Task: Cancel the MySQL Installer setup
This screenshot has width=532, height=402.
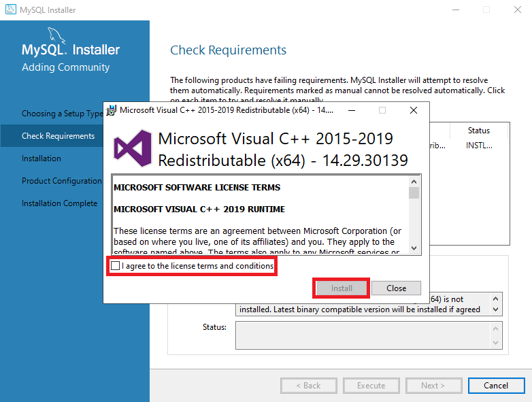Action: click(x=495, y=386)
